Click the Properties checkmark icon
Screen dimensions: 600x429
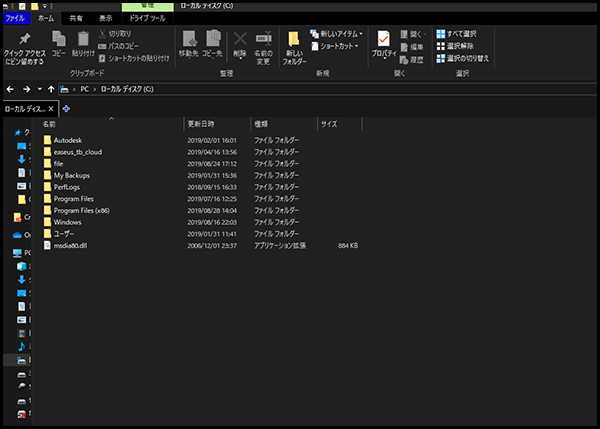point(383,39)
